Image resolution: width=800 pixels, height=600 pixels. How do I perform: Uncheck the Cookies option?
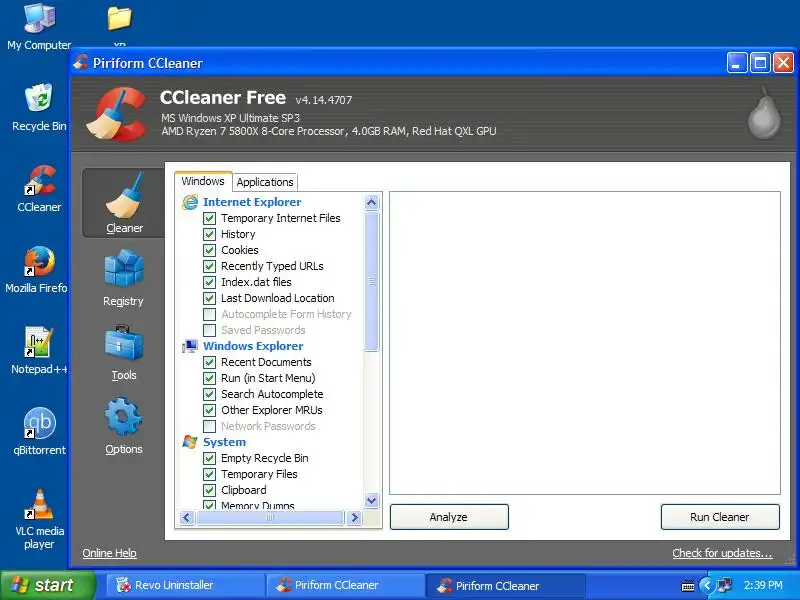coord(209,251)
